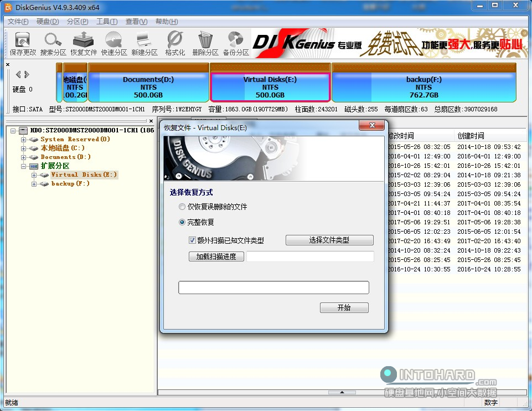Click the 选择文件类型 button
532x411 pixels.
329,240
